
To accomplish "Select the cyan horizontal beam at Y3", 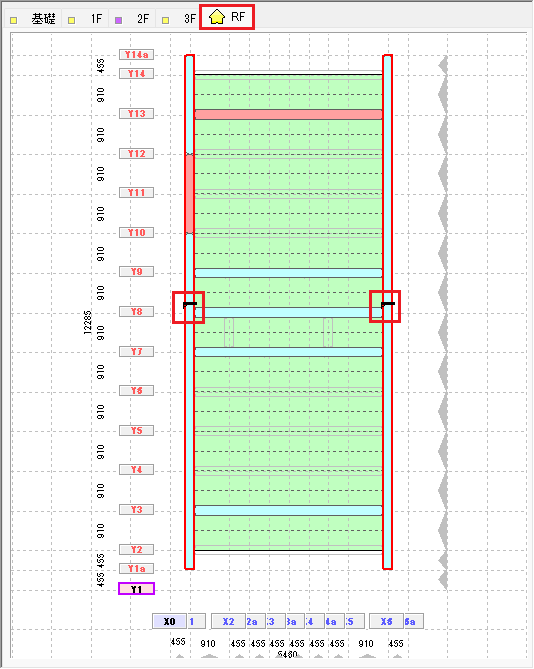I will pyautogui.click(x=288, y=510).
